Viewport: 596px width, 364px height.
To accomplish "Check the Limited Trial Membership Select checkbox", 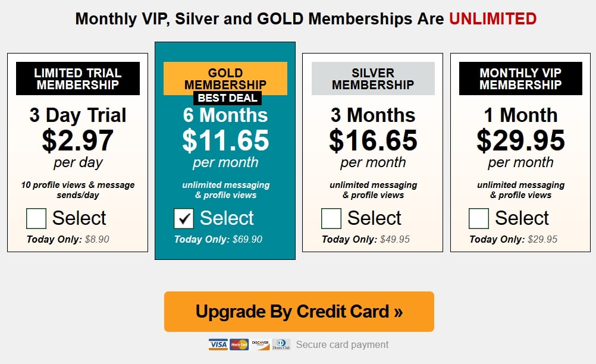I will point(36,219).
